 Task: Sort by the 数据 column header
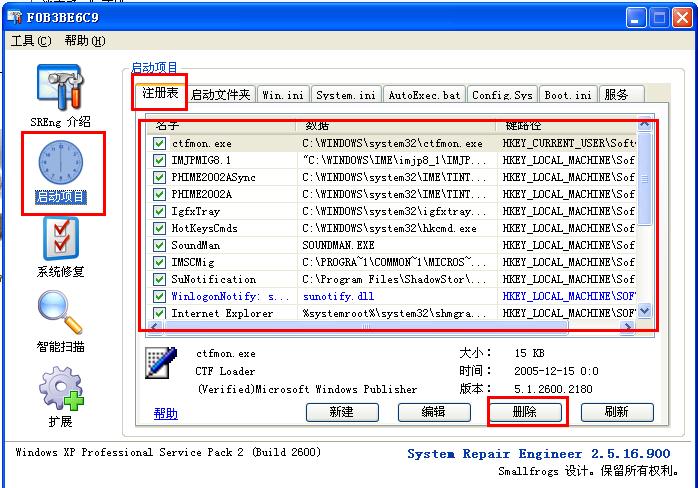[396, 126]
